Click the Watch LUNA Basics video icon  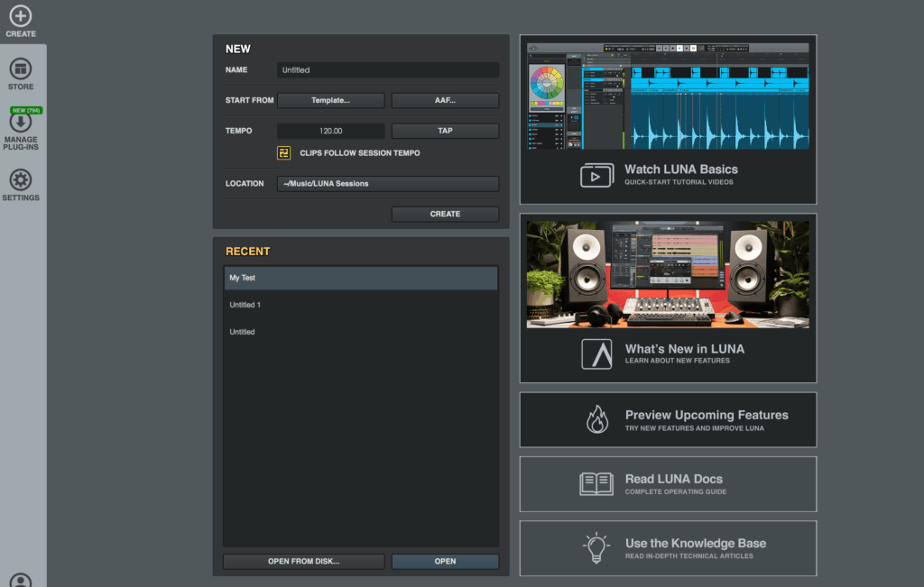click(x=596, y=175)
